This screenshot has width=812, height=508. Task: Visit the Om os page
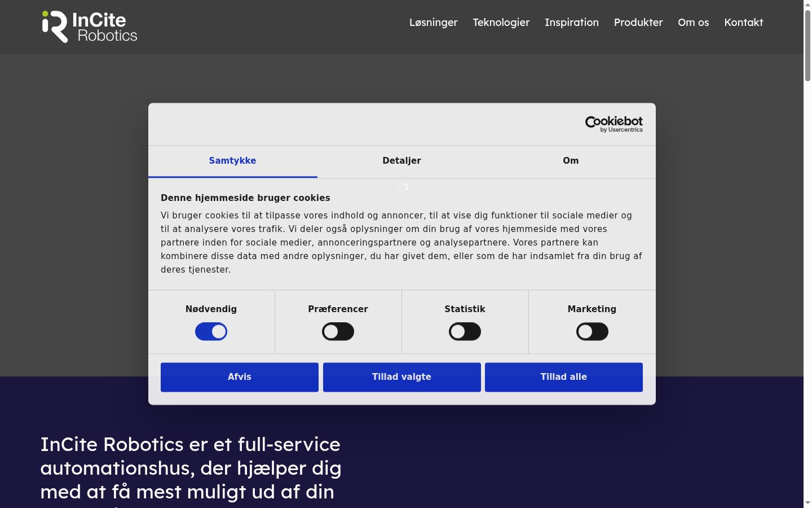pos(694,23)
